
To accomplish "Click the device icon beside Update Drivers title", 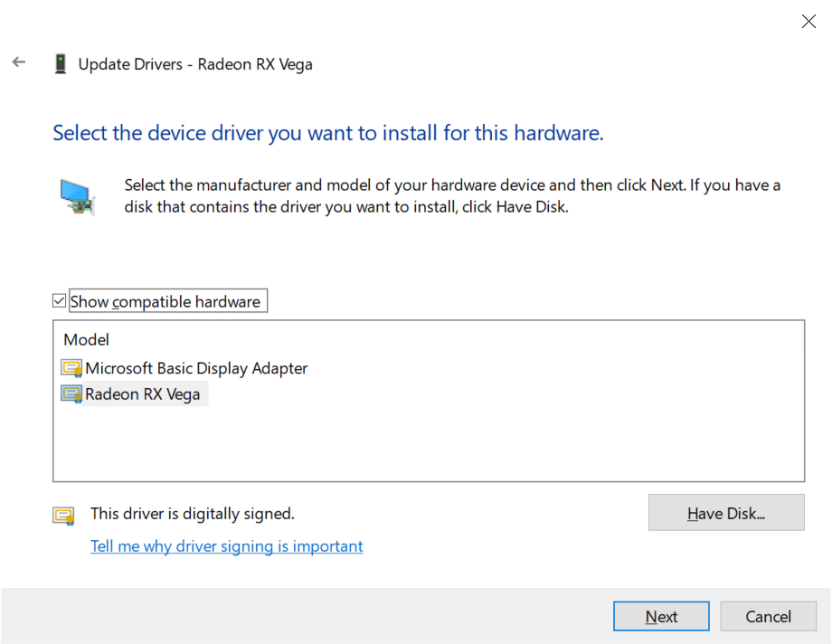I will click(x=61, y=64).
